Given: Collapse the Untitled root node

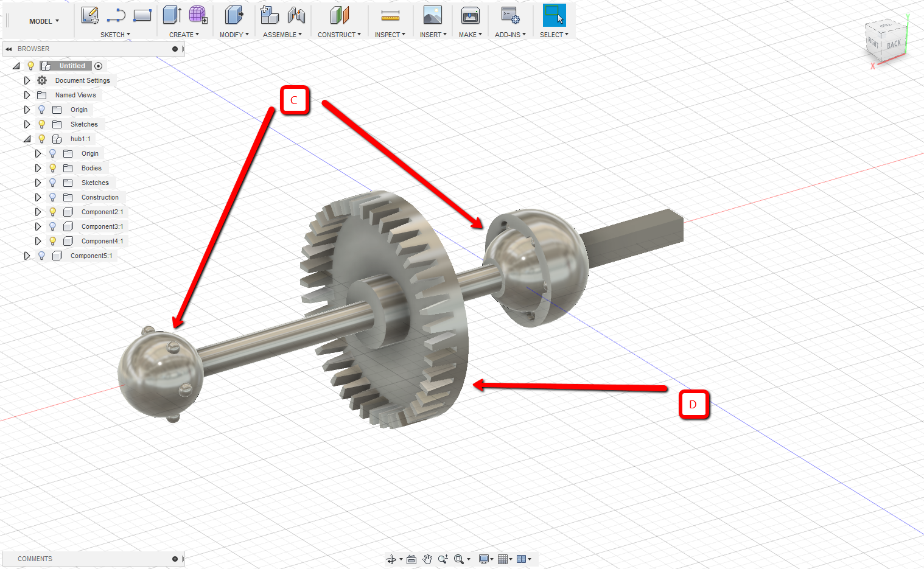Looking at the screenshot, I should (x=16, y=66).
